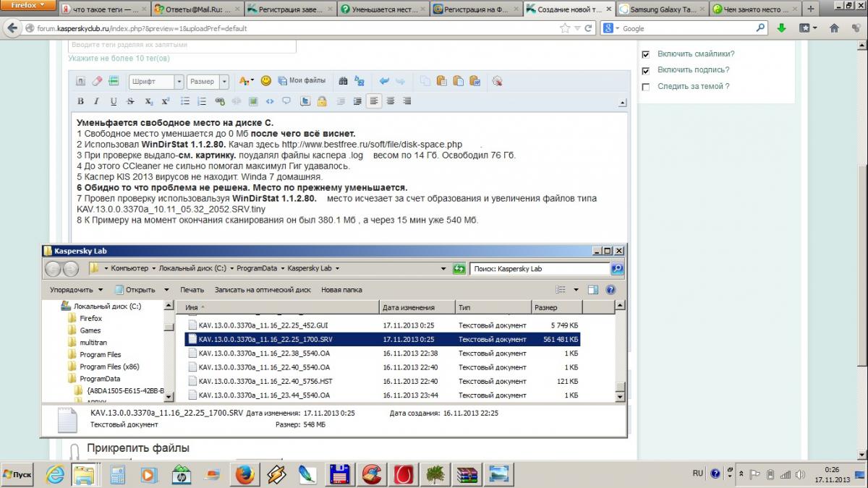Insert a hyperlink in the post

(x=220, y=101)
